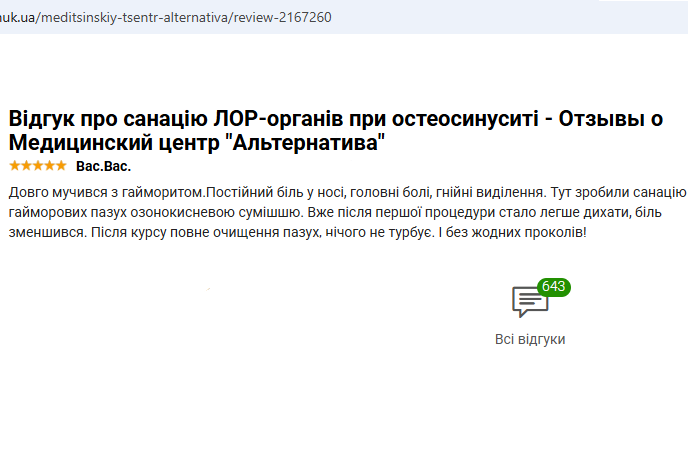
Task: Click "meditsinskiy-tsentr-alternativa" in the URL
Action: (136, 18)
